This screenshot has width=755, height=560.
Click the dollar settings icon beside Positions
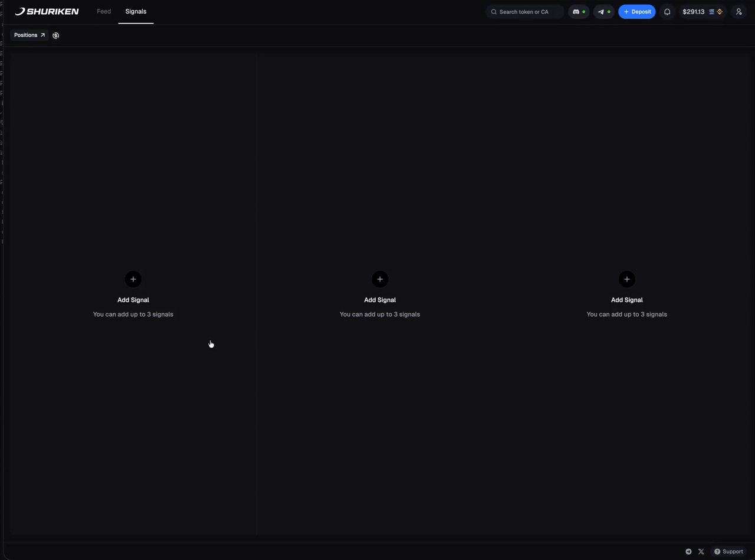coord(55,35)
